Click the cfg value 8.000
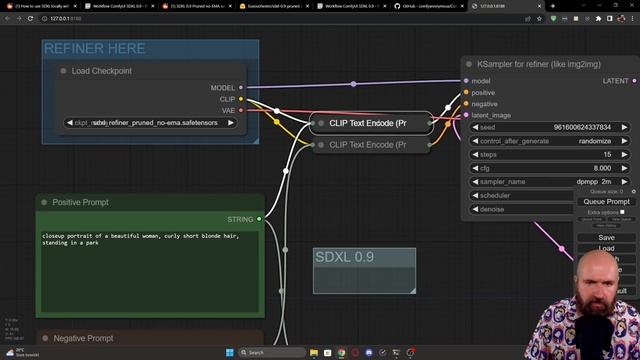This screenshot has width=640, height=360. [602, 168]
